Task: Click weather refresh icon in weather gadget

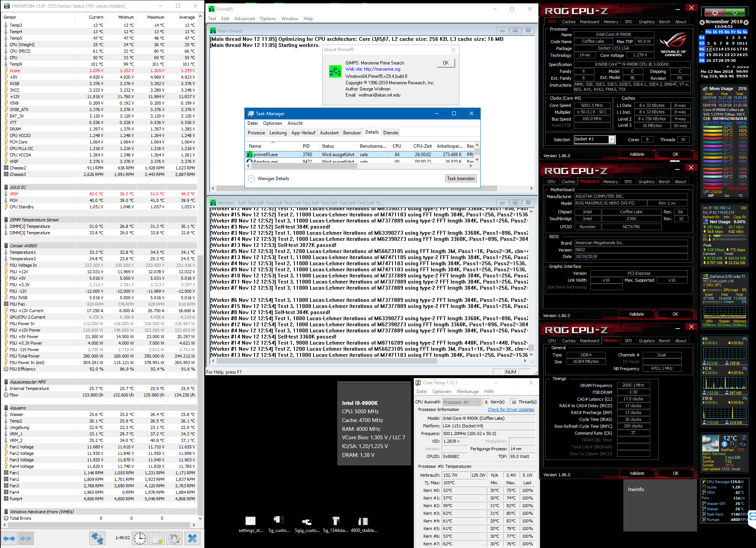Action: click(x=744, y=438)
